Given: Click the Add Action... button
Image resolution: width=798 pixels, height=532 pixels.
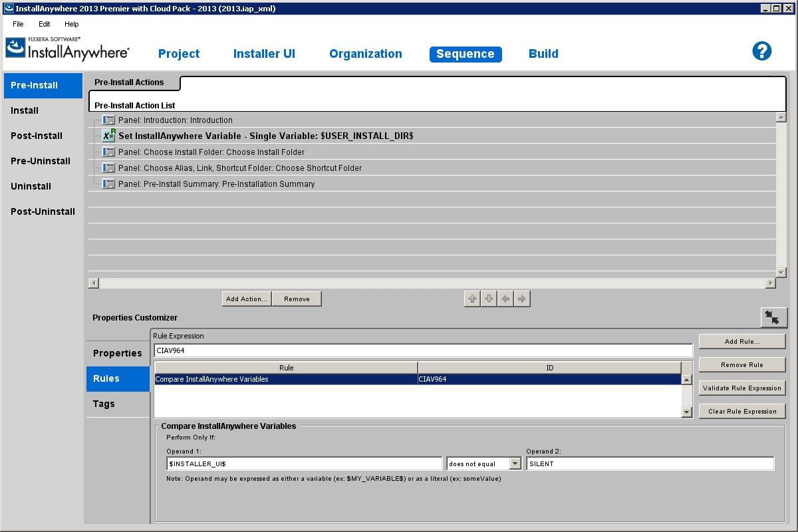Looking at the screenshot, I should click(247, 299).
